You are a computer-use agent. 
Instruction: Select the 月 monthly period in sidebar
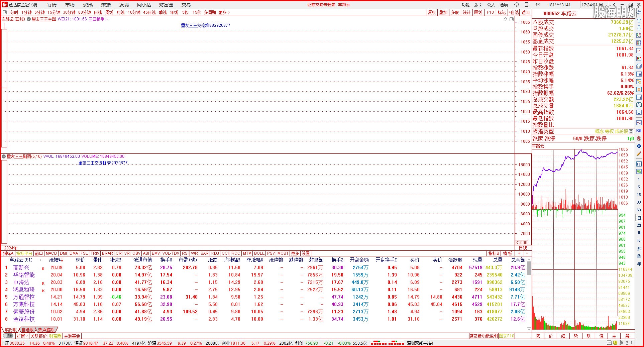click(639, 233)
